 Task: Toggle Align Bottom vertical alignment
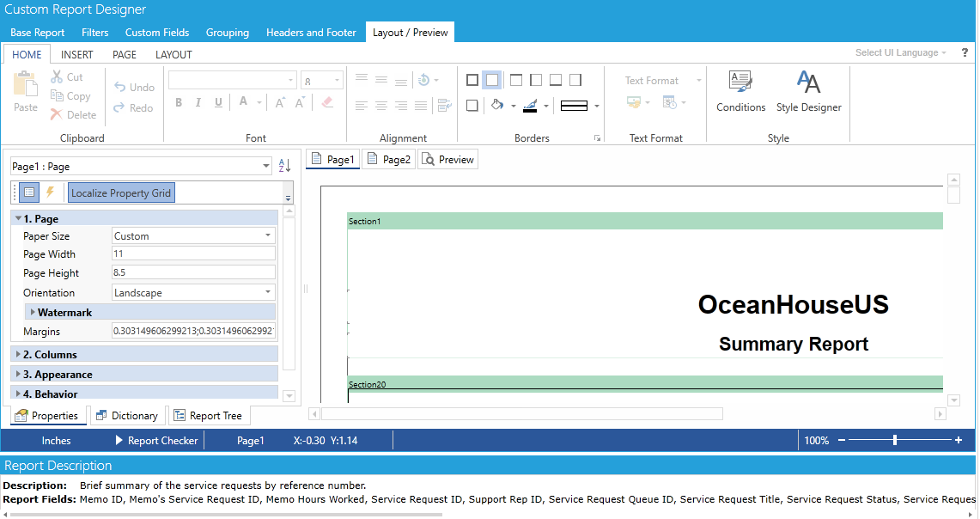(x=401, y=81)
